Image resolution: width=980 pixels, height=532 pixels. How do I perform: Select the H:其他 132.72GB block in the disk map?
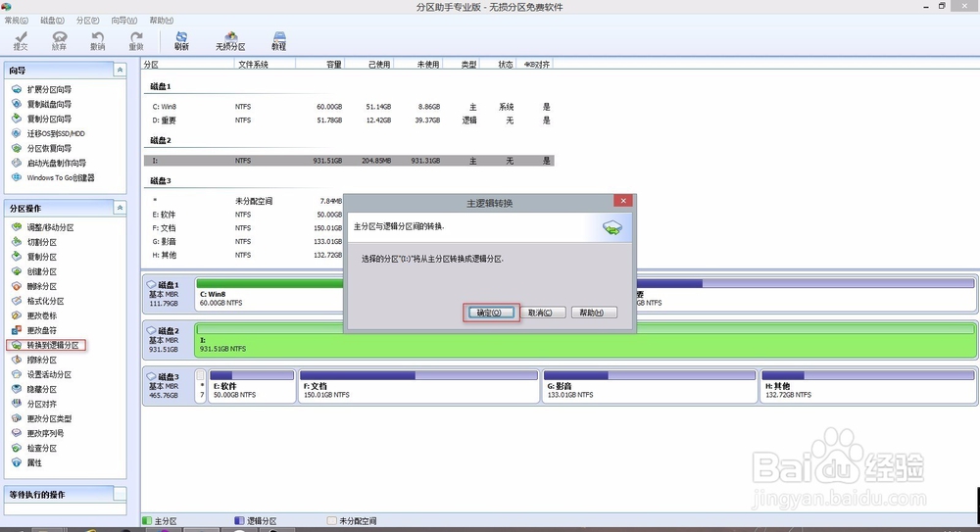(868, 386)
